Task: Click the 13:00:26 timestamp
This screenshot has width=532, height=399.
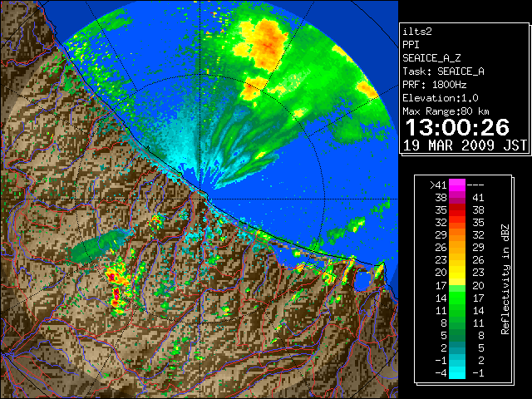Action: click(457, 127)
